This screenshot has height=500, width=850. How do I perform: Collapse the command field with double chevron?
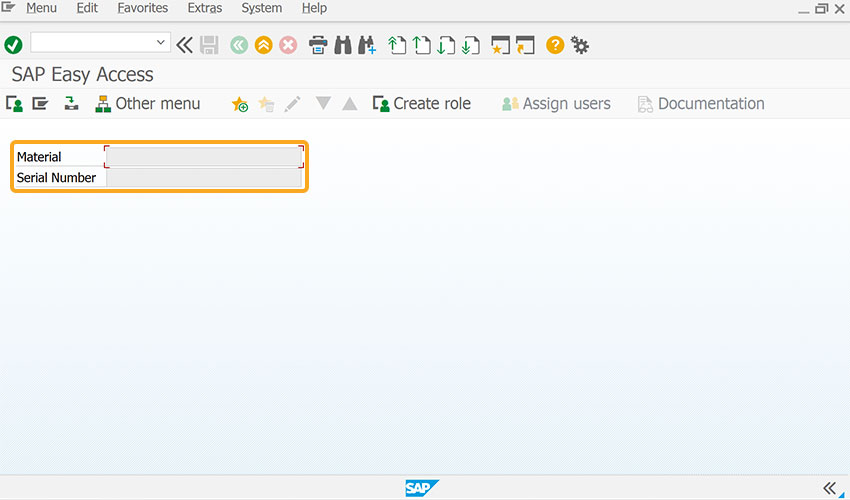[184, 45]
